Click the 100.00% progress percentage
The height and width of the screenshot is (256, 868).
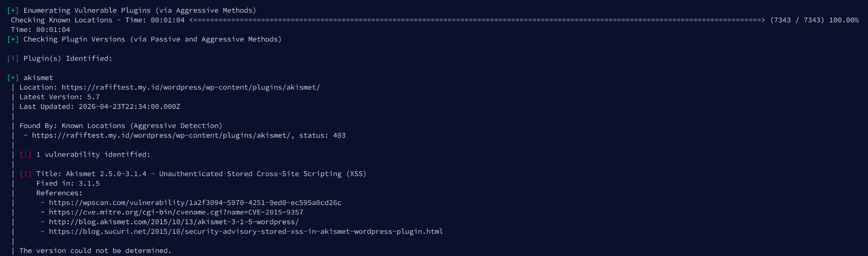(844, 20)
